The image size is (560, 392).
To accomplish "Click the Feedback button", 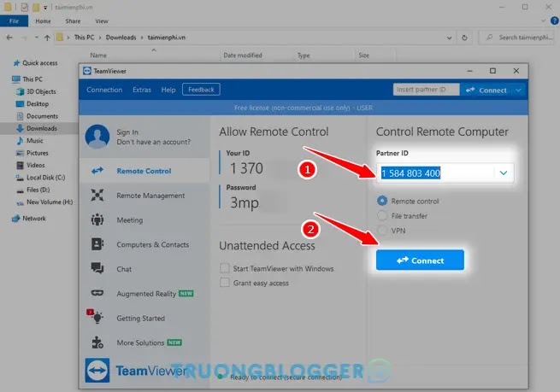I will (201, 90).
